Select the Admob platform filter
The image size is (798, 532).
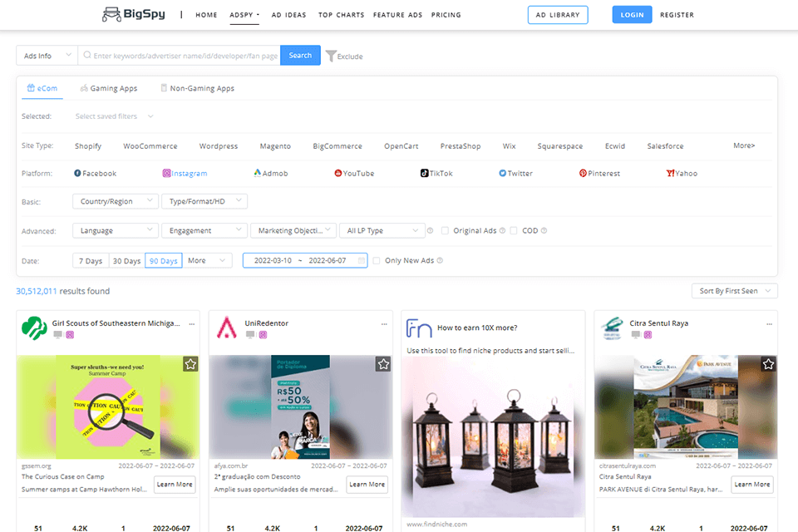coord(271,173)
